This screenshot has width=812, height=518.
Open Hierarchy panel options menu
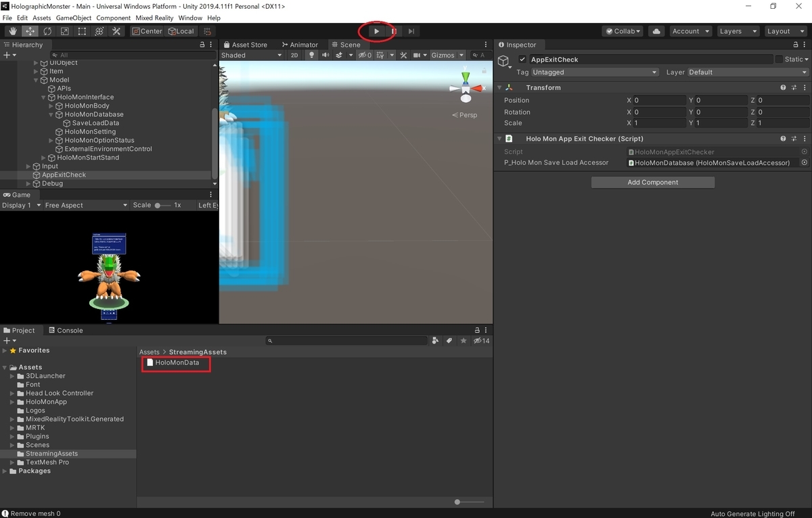tap(212, 45)
